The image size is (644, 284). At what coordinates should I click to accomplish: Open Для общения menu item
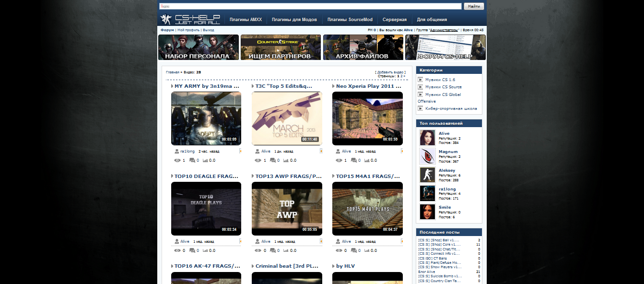pyautogui.click(x=432, y=20)
